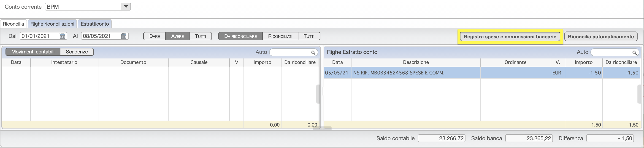Sort by Ordinante column header
Image resolution: width=644 pixels, height=148 pixels.
515,62
